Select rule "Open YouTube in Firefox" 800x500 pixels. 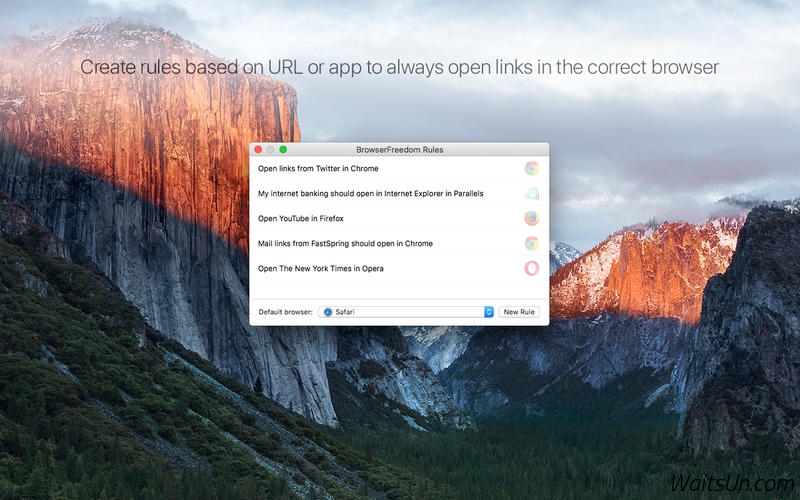pos(399,218)
